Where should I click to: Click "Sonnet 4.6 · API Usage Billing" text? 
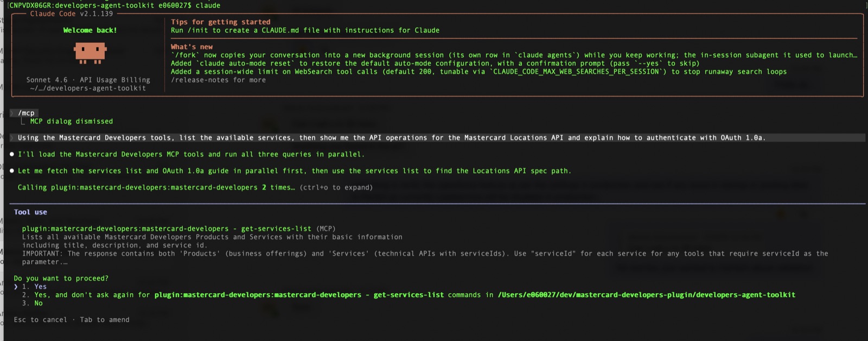[88, 80]
